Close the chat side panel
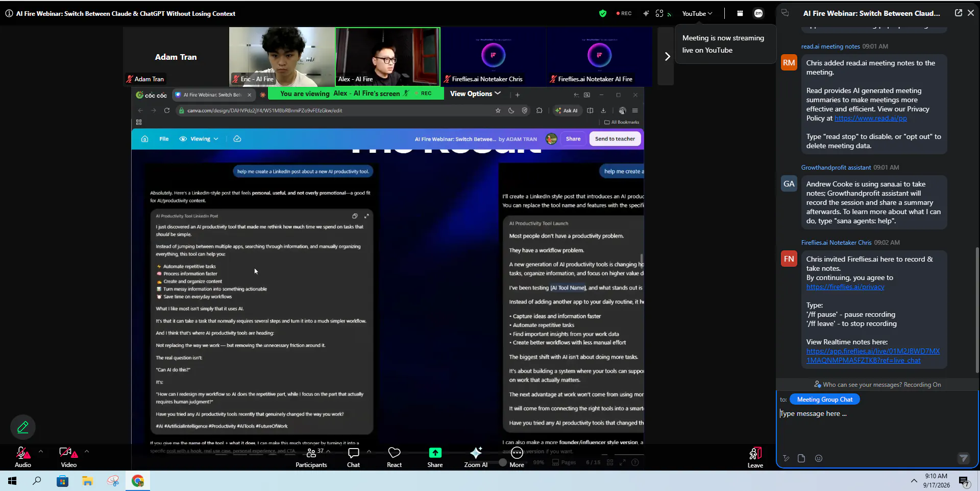This screenshot has width=980, height=491. pos(971,13)
